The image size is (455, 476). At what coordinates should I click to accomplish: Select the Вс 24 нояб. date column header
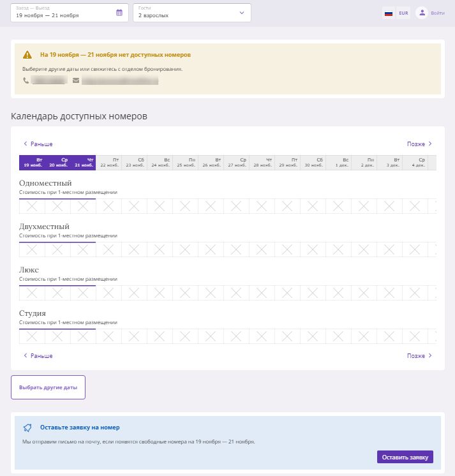160,163
